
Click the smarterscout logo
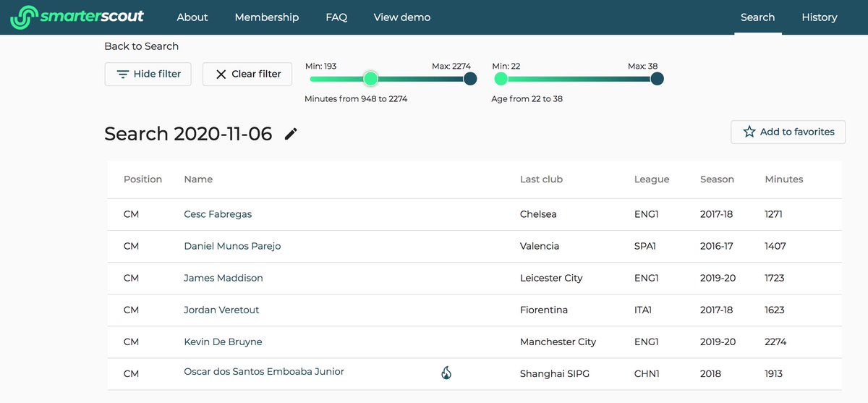click(x=77, y=17)
